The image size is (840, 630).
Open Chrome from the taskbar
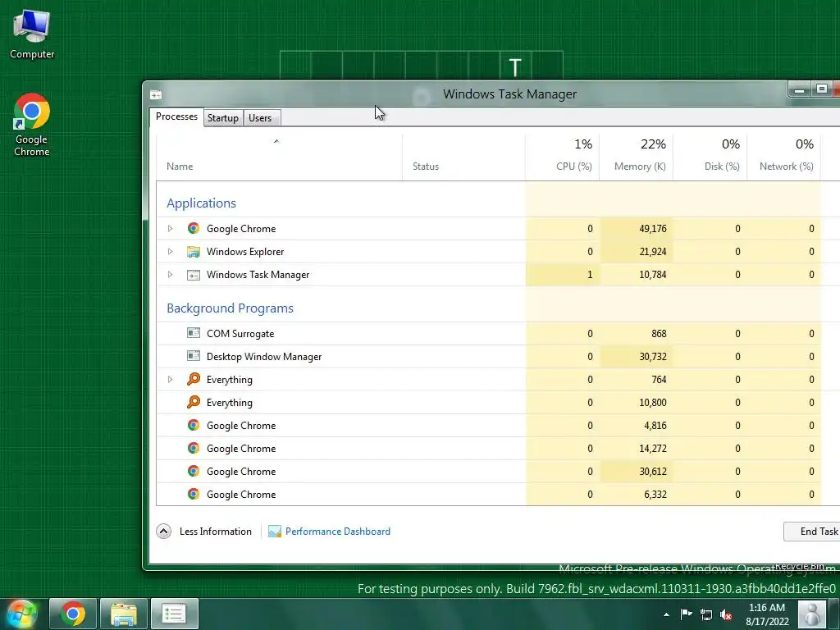73,614
